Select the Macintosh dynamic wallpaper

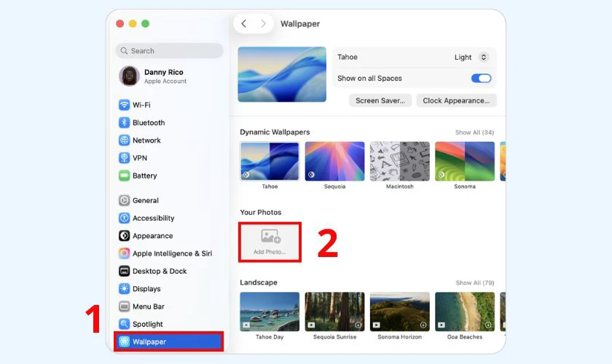pyautogui.click(x=400, y=162)
